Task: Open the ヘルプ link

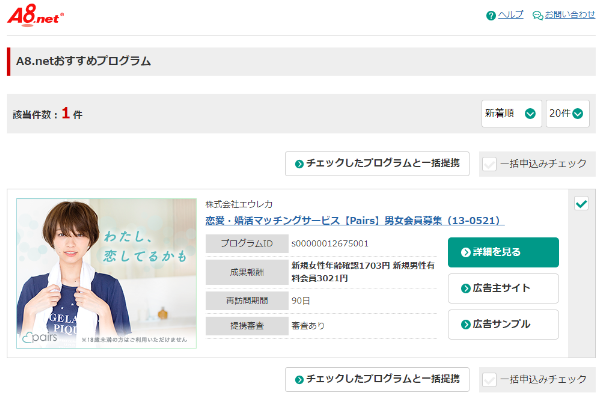Action: [510, 15]
